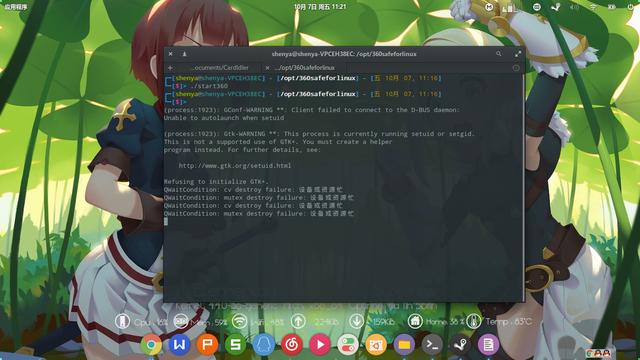The image size is (640, 360).
Task: Click the download speed arrow widget icon
Action: click(x=356, y=321)
